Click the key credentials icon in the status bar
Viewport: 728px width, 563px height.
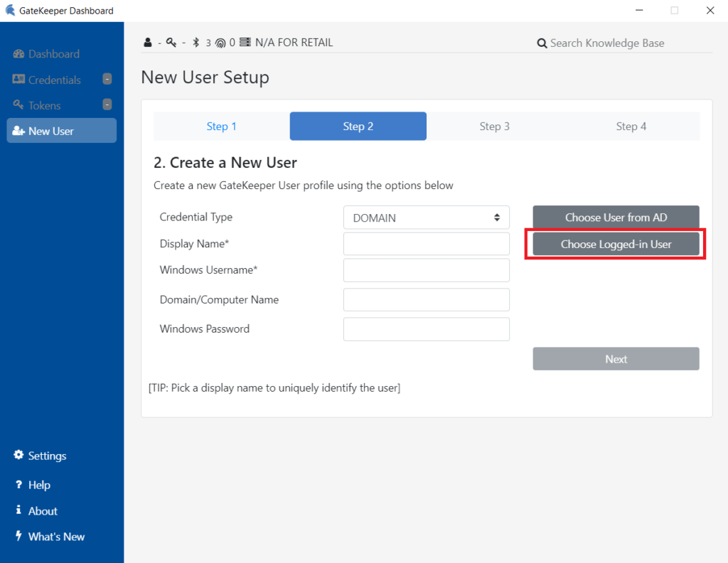pyautogui.click(x=170, y=42)
